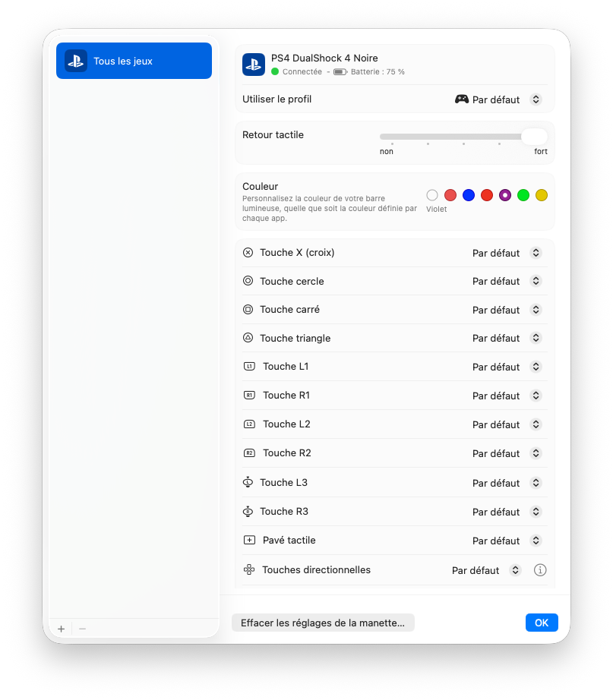Confirm with the OK button
Image resolution: width=613 pixels, height=700 pixels.
542,623
